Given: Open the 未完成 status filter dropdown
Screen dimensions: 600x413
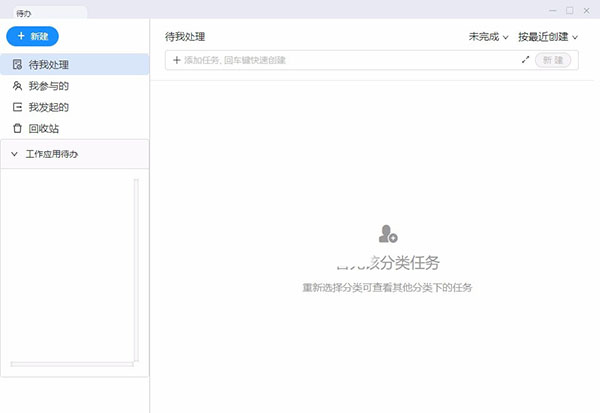Looking at the screenshot, I should [x=489, y=37].
